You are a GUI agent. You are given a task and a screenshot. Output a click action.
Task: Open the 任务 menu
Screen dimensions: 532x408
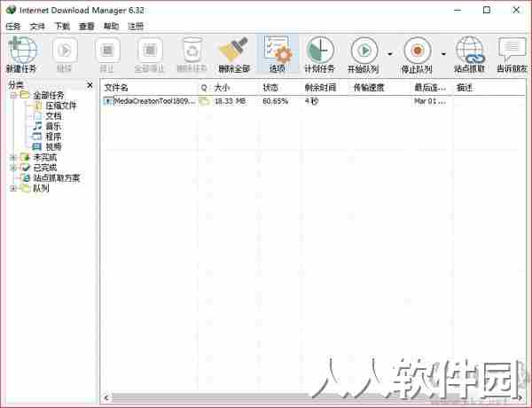click(13, 26)
